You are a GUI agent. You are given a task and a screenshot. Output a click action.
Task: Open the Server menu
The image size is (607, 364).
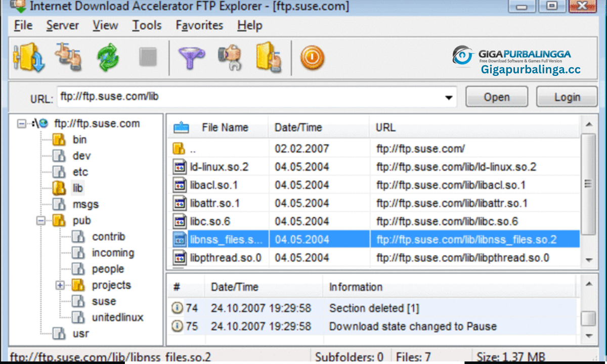click(x=63, y=25)
